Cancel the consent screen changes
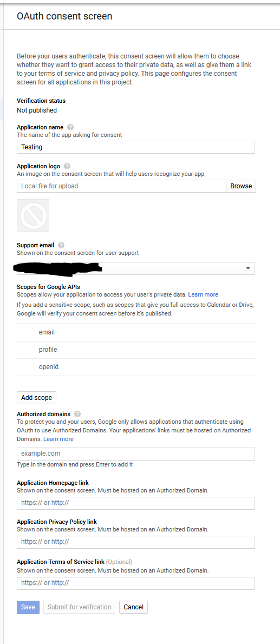Screen dimensions: 280x644 click(x=133, y=607)
